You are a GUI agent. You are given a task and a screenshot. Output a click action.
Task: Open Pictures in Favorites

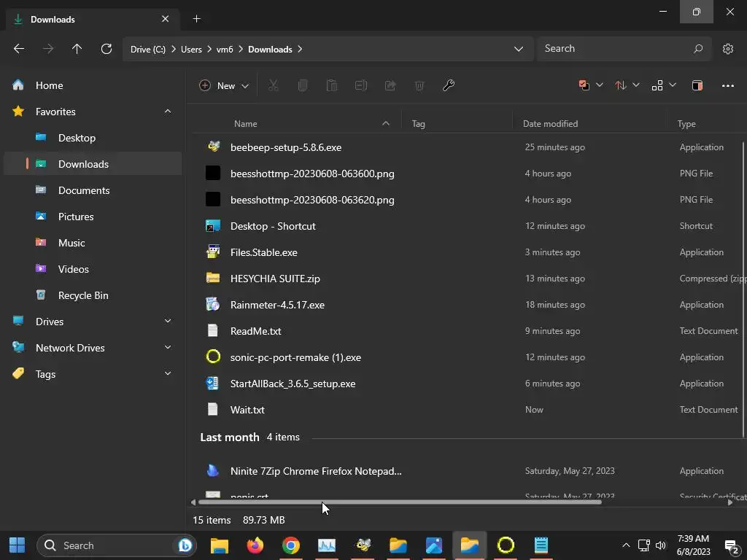(93, 216)
